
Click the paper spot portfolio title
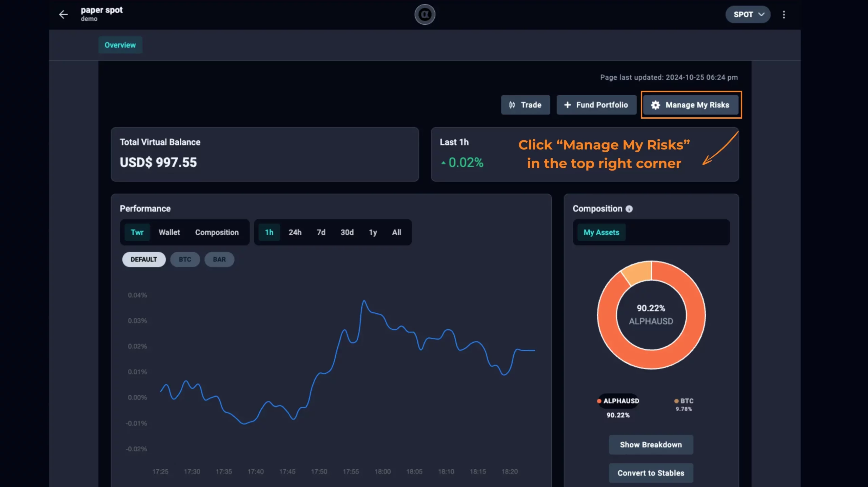pos(101,10)
